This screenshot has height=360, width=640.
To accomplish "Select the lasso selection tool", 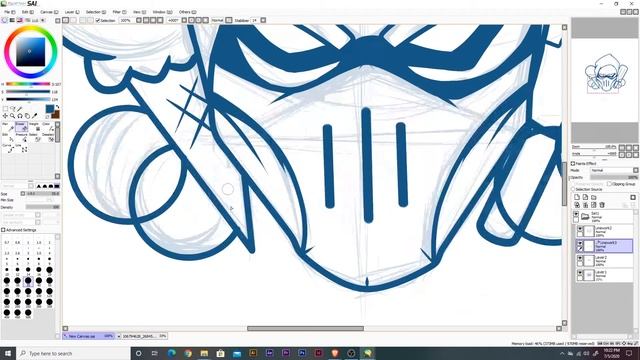I will point(13,109).
